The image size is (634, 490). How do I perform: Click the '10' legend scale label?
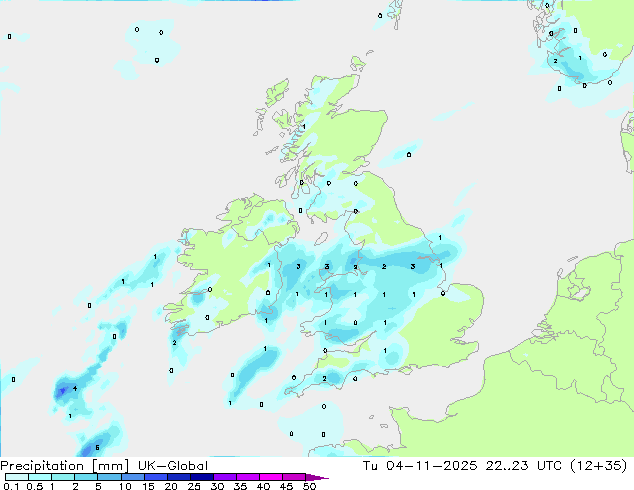pos(125,486)
